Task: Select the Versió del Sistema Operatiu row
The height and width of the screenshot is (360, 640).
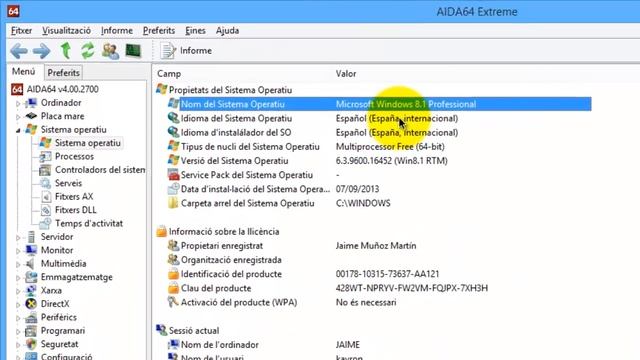Action: point(380,161)
